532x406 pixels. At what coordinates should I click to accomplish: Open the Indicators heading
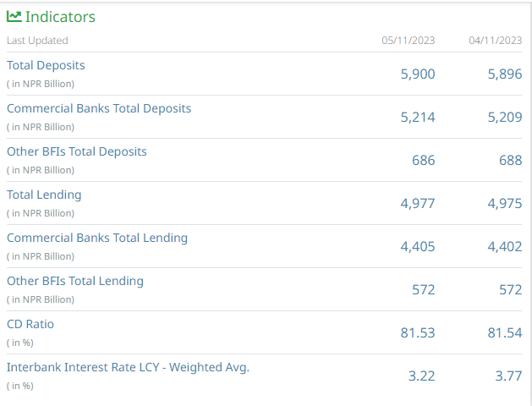(60, 17)
